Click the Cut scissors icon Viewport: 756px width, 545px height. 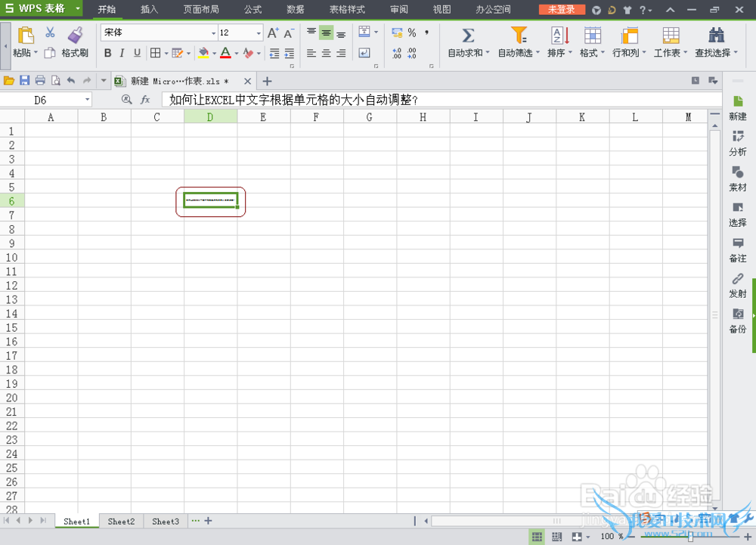point(50,33)
